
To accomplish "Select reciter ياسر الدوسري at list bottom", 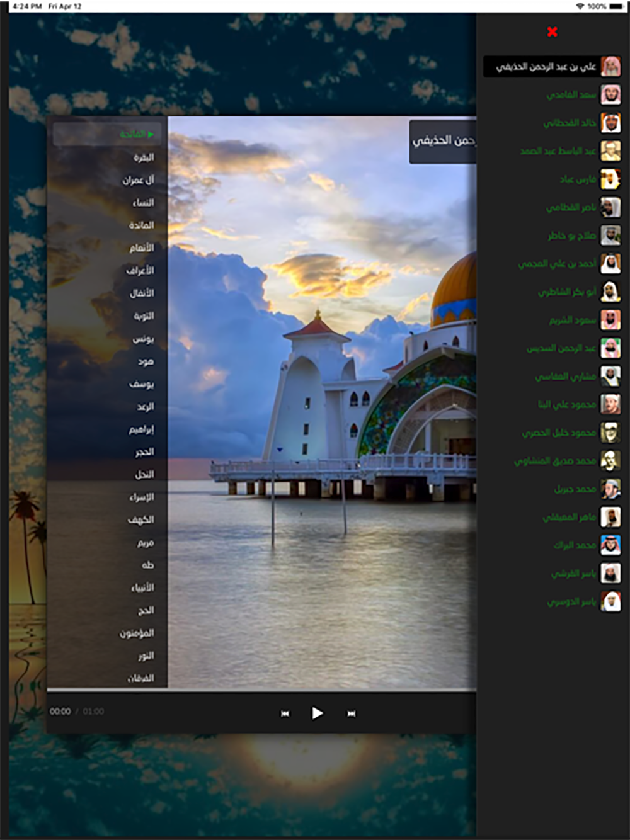I will pos(571,602).
